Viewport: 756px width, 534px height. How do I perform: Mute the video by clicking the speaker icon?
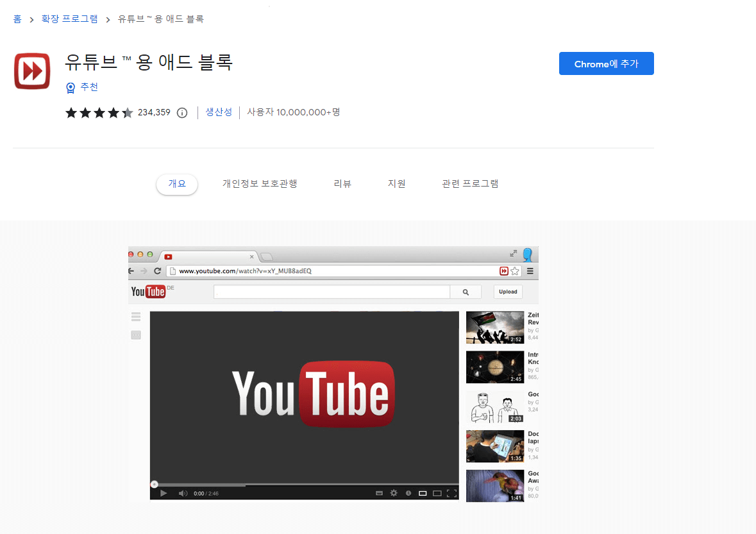tap(182, 493)
